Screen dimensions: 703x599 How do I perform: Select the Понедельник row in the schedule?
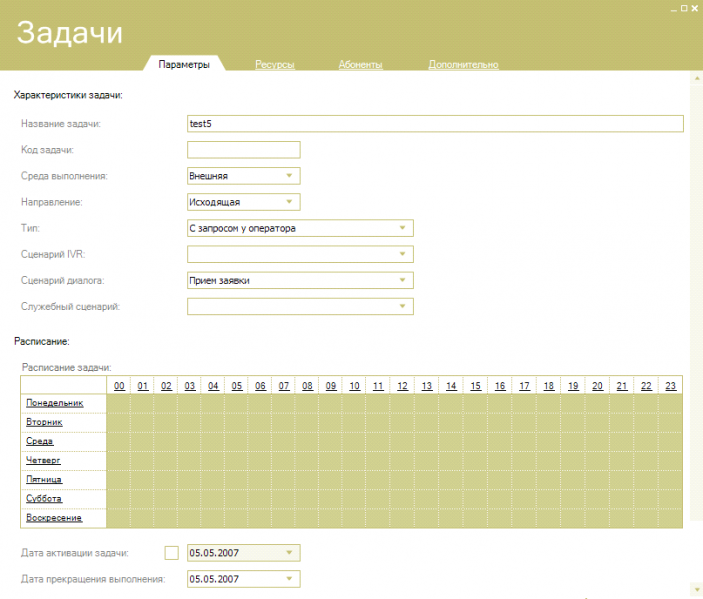55,403
